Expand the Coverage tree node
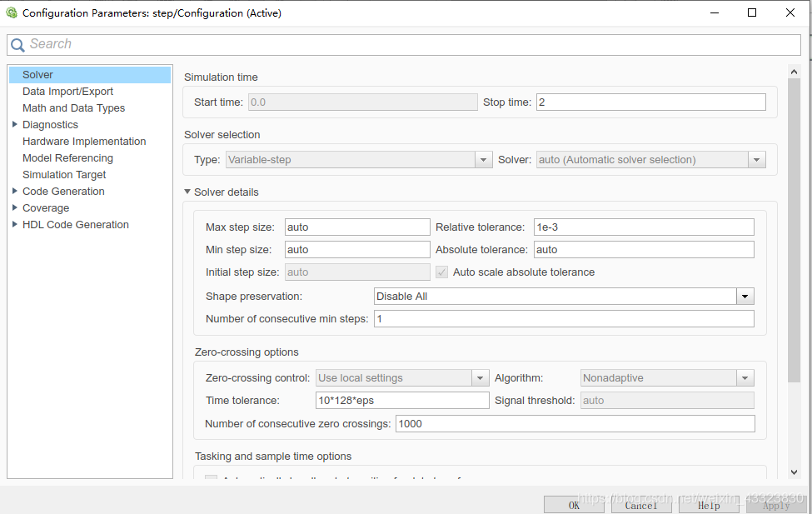The width and height of the screenshot is (812, 514). point(14,207)
